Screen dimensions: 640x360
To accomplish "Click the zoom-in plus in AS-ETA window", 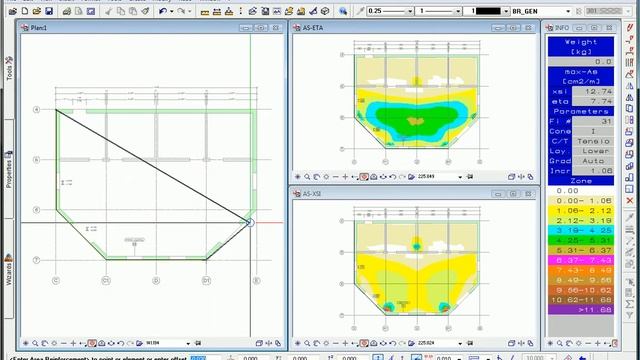I will point(345,177).
